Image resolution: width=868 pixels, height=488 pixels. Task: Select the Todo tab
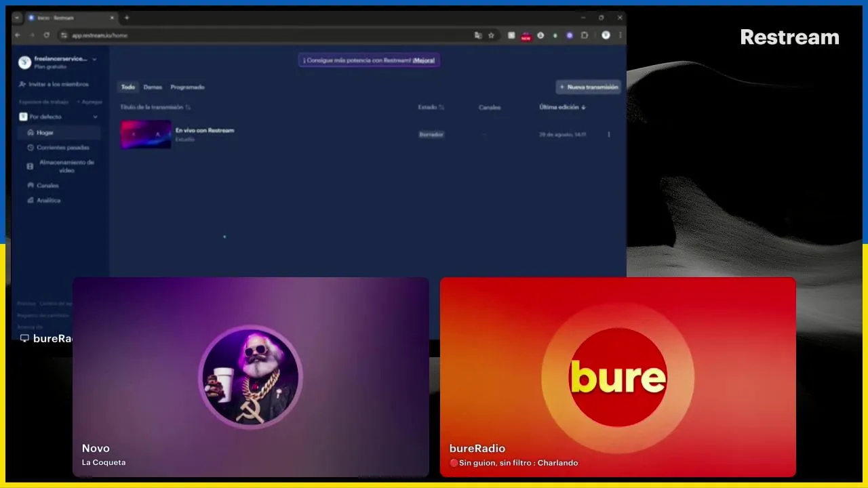(128, 87)
